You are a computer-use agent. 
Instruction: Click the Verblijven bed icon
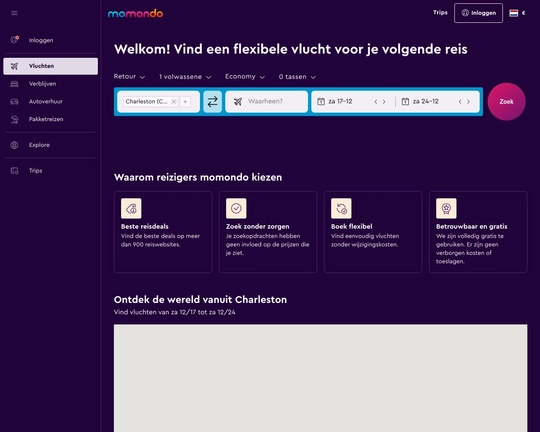point(14,84)
